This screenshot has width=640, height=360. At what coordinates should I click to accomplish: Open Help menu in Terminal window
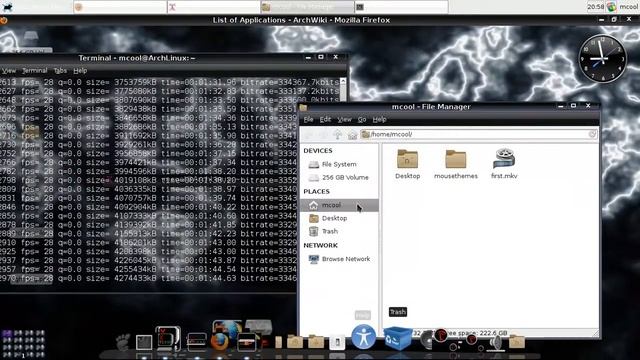tap(80, 71)
